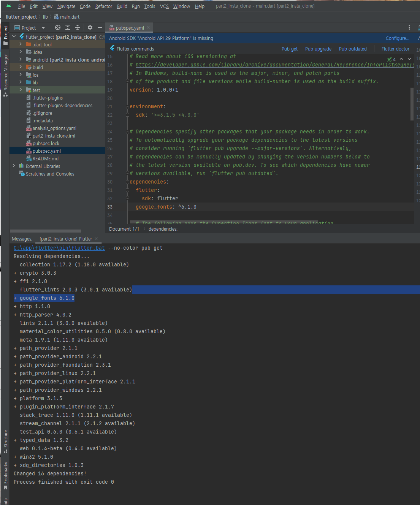420x505 pixels.
Task: Go to next highlighted problem arrow
Action: (x=409, y=59)
